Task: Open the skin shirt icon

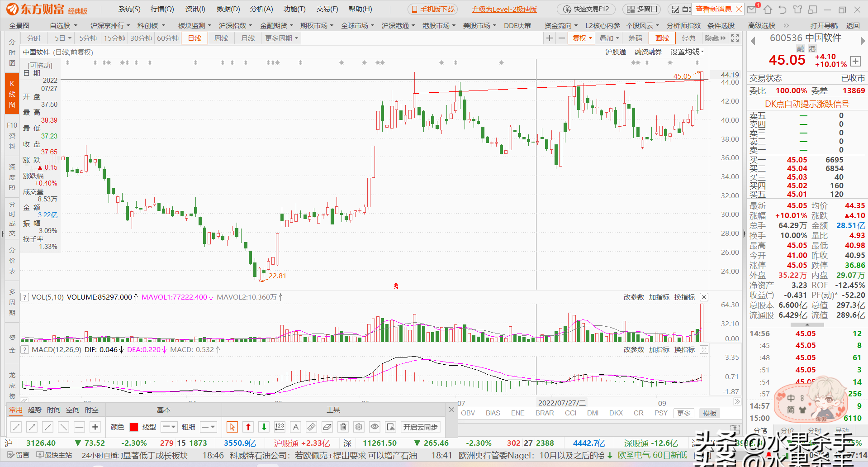Action: click(797, 9)
